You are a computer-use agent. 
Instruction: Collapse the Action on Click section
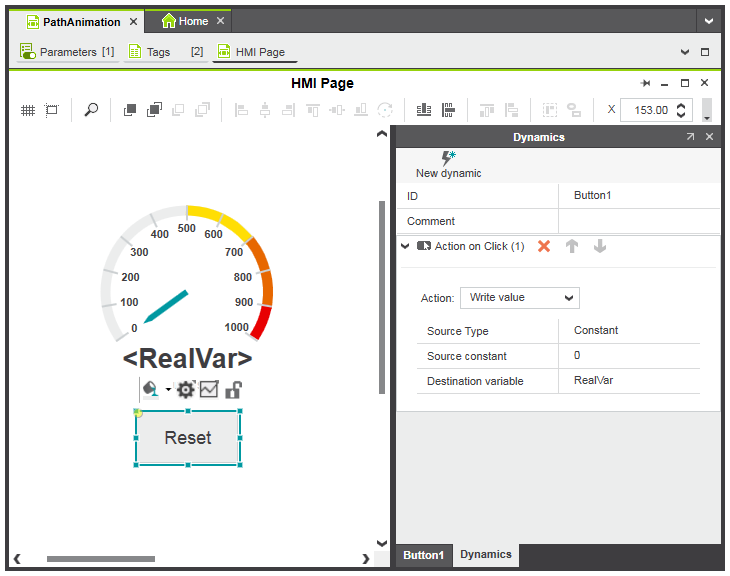point(405,246)
